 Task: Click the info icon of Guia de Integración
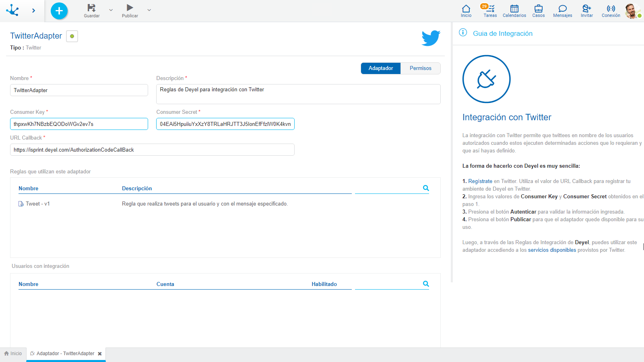click(x=463, y=33)
